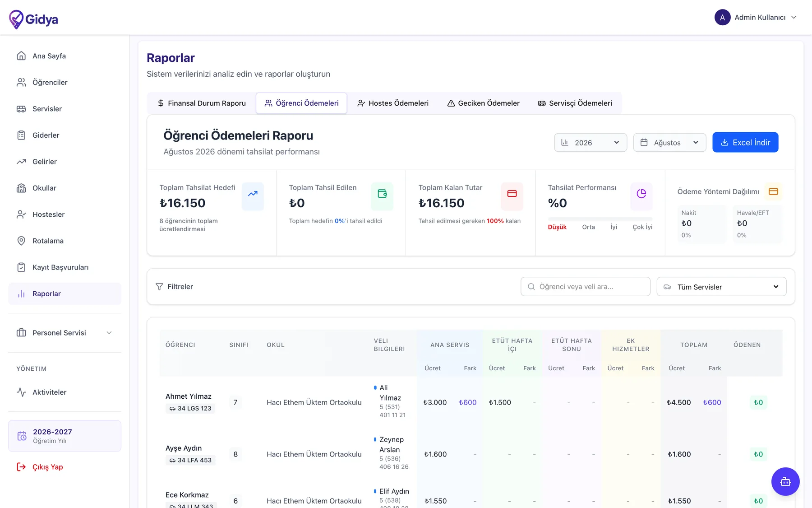Click the Filtreler funnel icon
The height and width of the screenshot is (508, 812).
[x=159, y=287]
